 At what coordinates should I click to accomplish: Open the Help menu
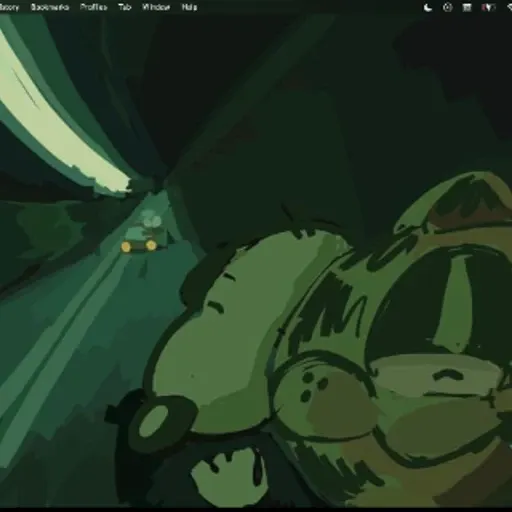189,7
